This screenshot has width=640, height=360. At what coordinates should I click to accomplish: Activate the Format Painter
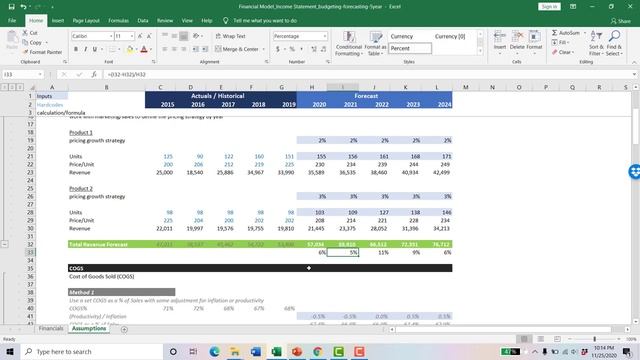(x=42, y=52)
